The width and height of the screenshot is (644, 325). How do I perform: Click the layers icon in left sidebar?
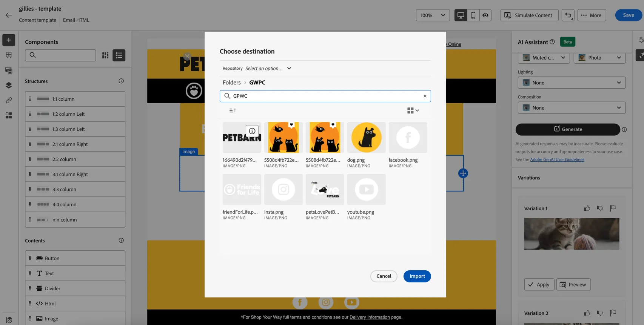point(9,85)
